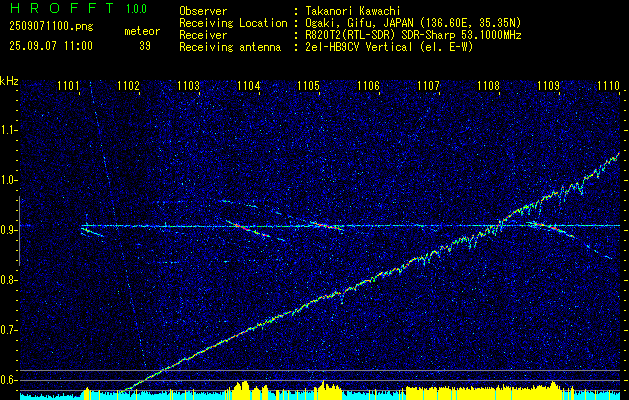Screen dimensions: 629x400
Task: Click the observer name Takanori Kawachi
Action: [352, 11]
